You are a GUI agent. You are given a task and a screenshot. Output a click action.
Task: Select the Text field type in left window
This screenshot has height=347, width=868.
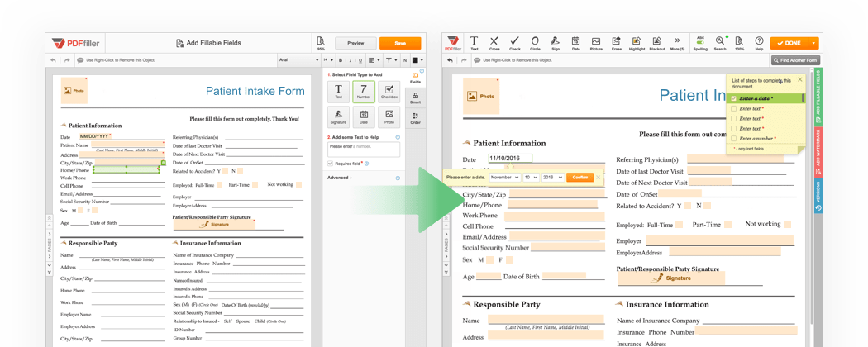pos(338,92)
